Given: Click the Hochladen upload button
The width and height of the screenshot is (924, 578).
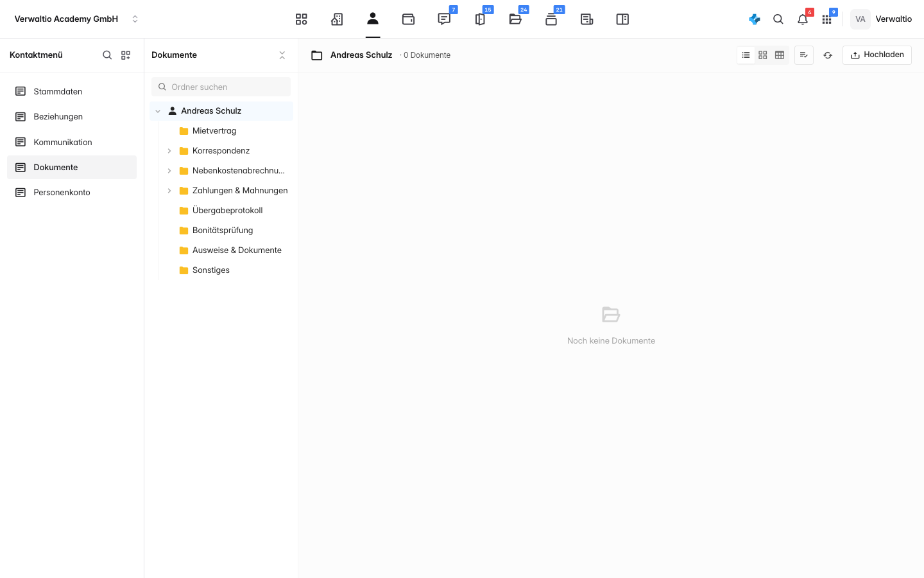Looking at the screenshot, I should pyautogui.click(x=877, y=55).
